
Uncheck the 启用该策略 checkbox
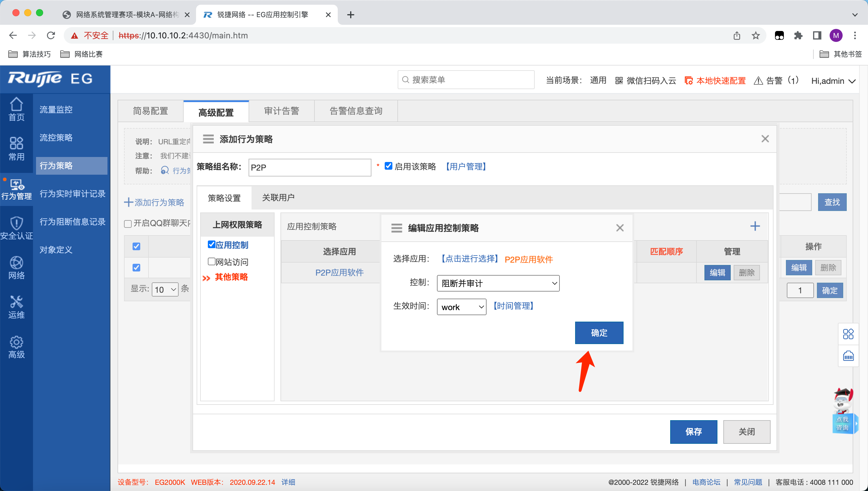(x=388, y=166)
